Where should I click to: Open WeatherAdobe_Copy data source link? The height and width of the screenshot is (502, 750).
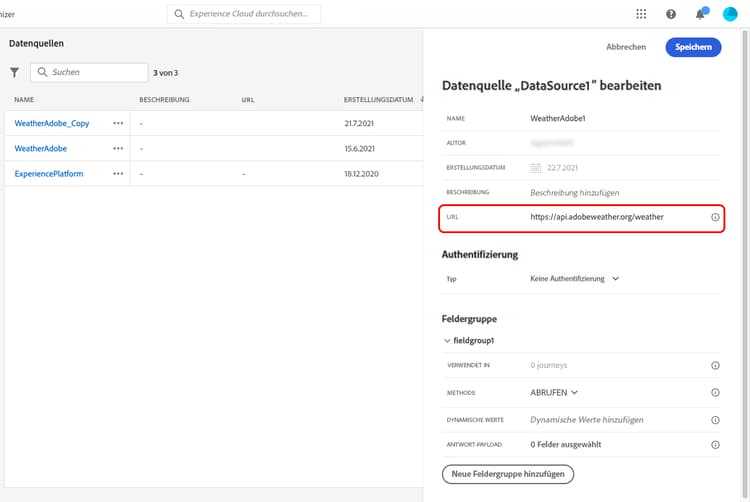52,123
